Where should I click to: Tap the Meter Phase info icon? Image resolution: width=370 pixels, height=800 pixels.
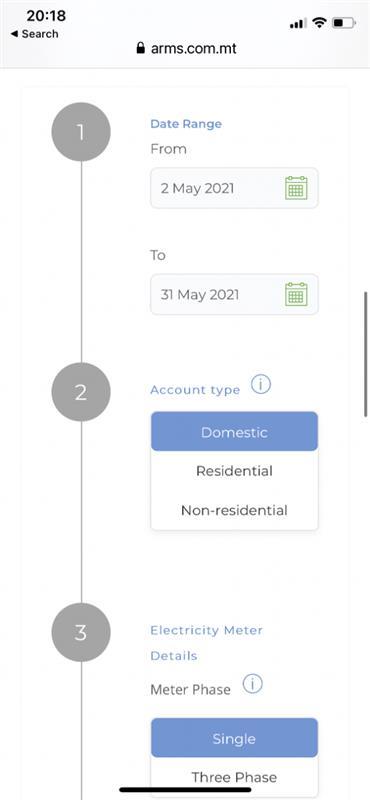pyautogui.click(x=253, y=684)
